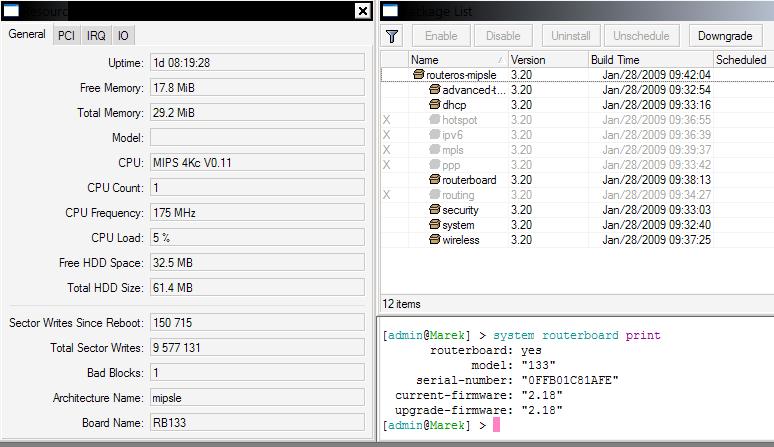Screen dimensions: 774x447
Task: Click the routeros-mipsle package icon
Action: pos(419,74)
